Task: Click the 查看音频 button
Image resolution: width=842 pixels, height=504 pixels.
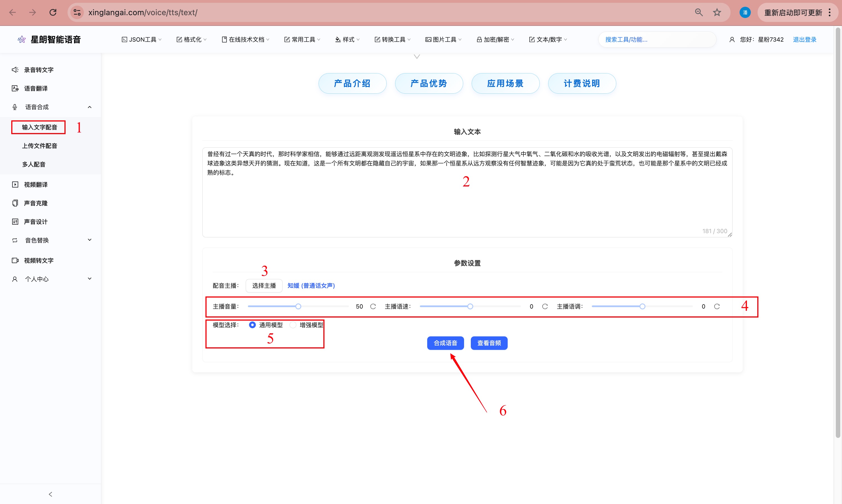Action: pos(489,343)
